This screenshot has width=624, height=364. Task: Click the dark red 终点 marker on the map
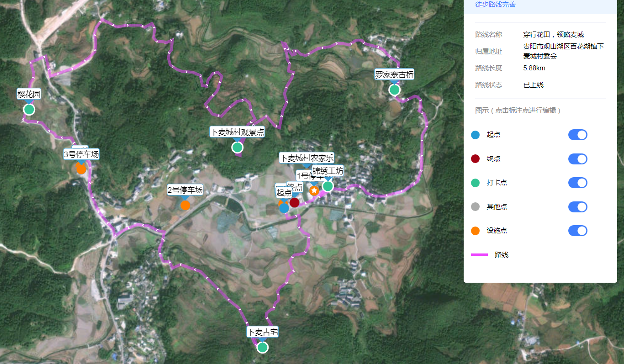[295, 202]
